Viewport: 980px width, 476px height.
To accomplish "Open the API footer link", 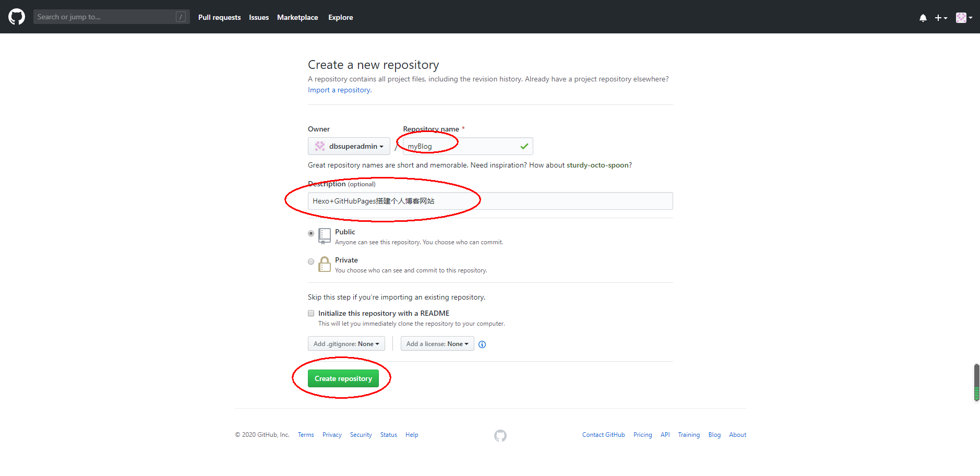I will (665, 435).
